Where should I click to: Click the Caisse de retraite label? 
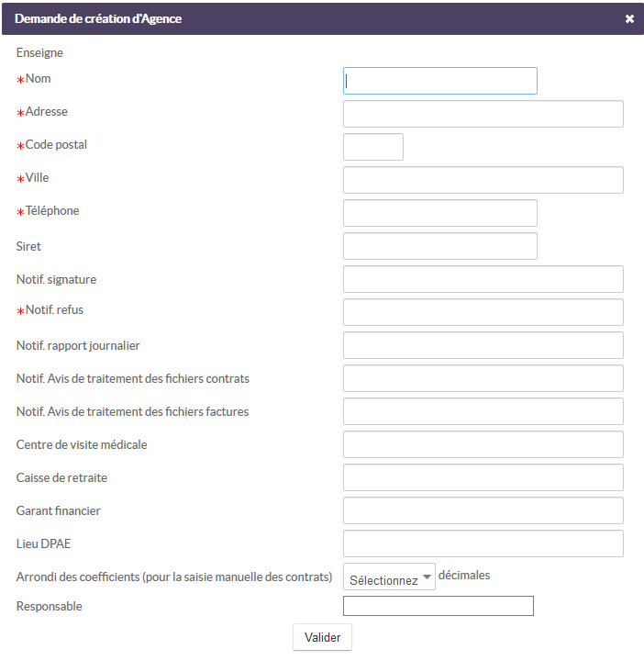[x=61, y=477]
